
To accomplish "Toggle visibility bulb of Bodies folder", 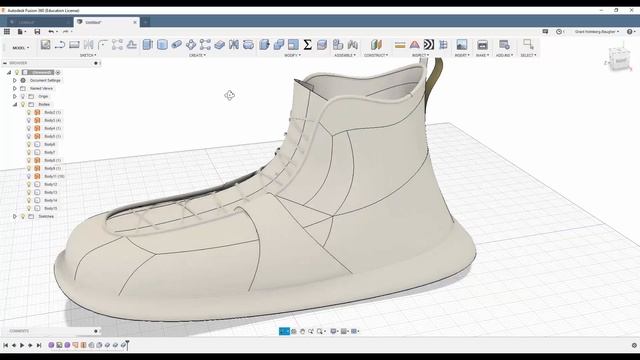I will pos(23,104).
